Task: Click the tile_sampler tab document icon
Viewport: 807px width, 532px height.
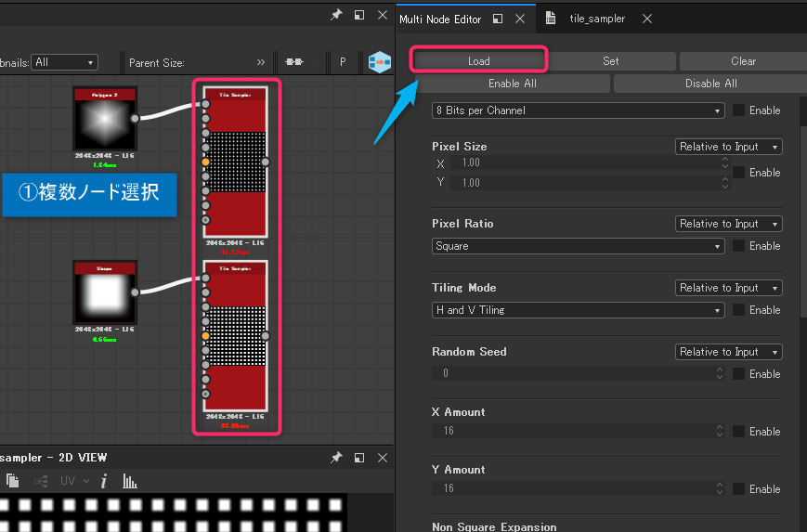Action: pos(550,19)
